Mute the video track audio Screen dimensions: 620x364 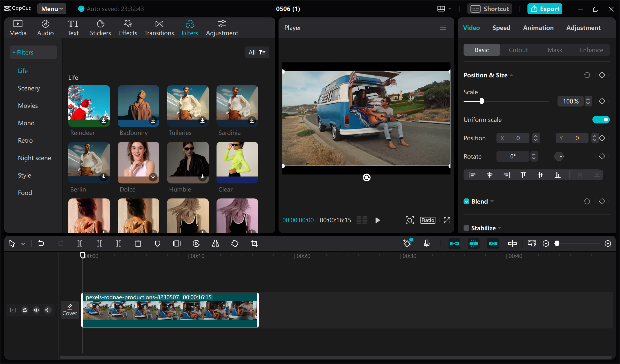coord(48,310)
